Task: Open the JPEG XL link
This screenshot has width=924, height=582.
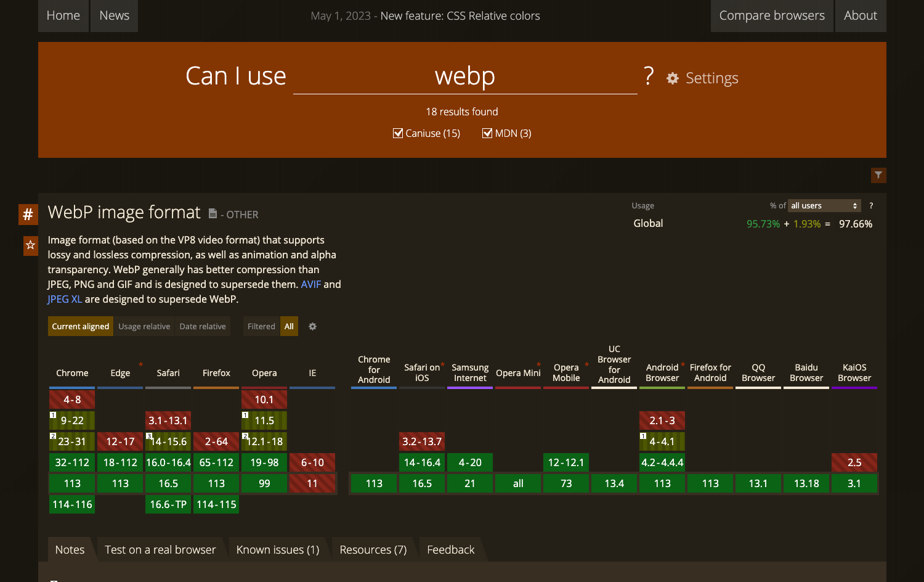Action: pyautogui.click(x=65, y=299)
